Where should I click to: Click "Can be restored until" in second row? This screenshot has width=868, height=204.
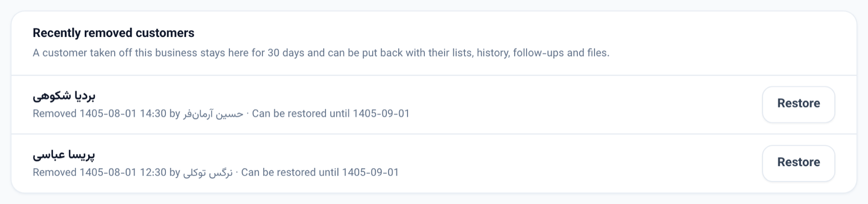pos(290,172)
